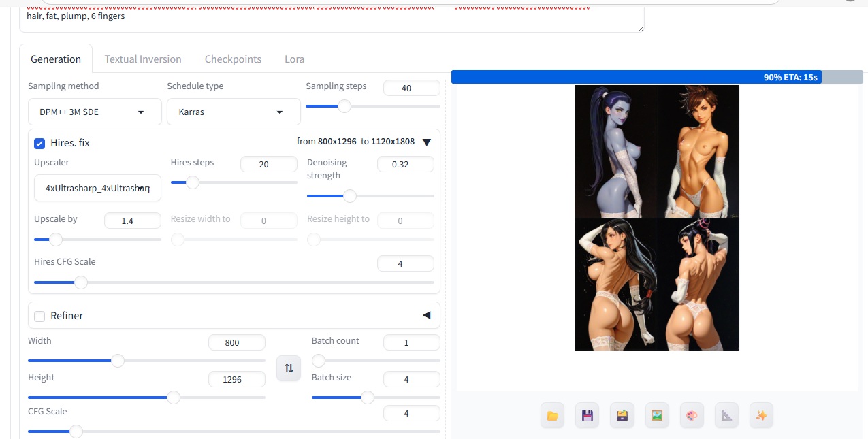Click the Upscale by 1.4 field

point(133,221)
